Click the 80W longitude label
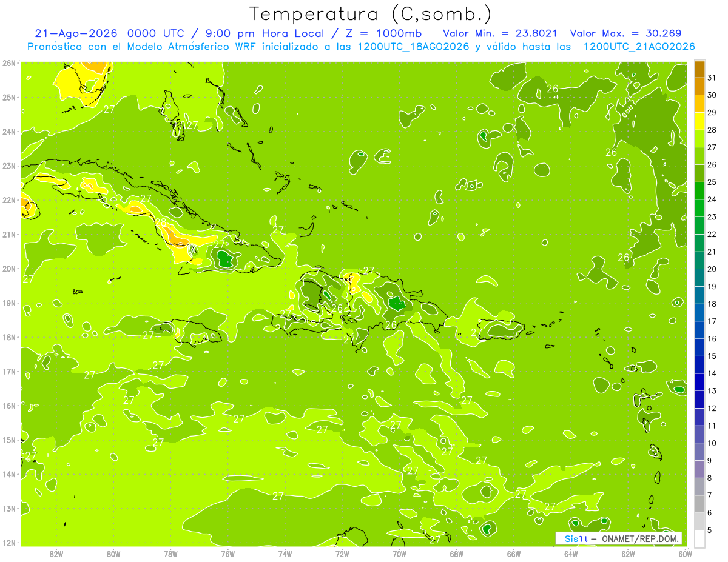Viewport: 728px width, 562px height. [113, 554]
